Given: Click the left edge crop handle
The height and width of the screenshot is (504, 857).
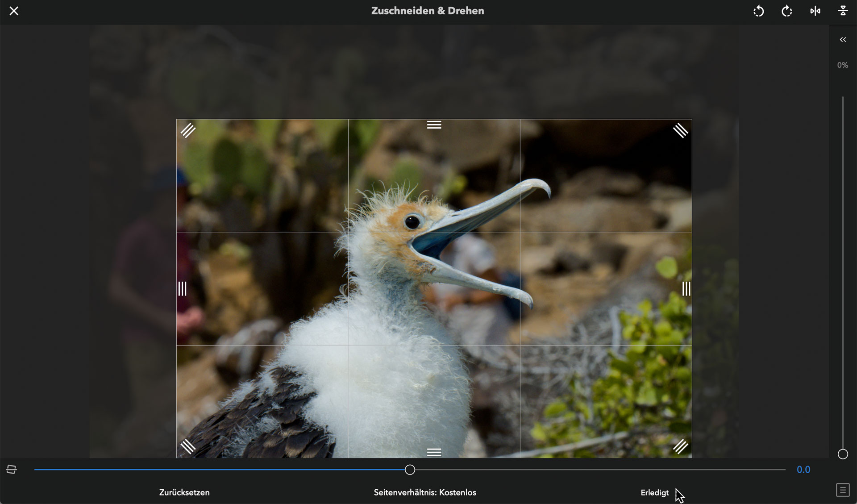Looking at the screenshot, I should pyautogui.click(x=182, y=288).
